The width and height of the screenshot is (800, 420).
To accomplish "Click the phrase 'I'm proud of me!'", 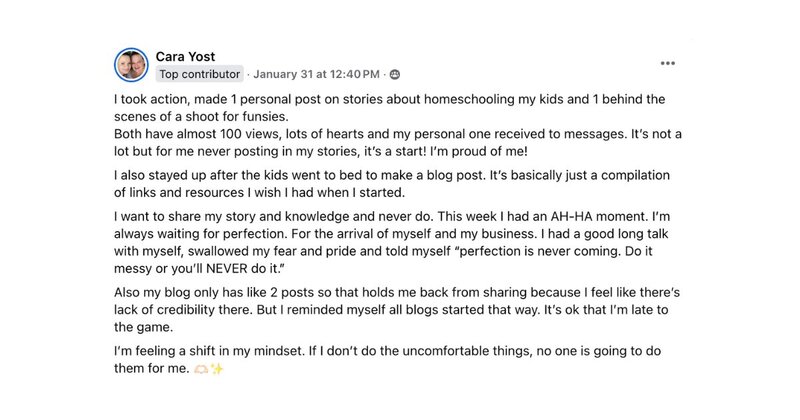I will tap(479, 151).
